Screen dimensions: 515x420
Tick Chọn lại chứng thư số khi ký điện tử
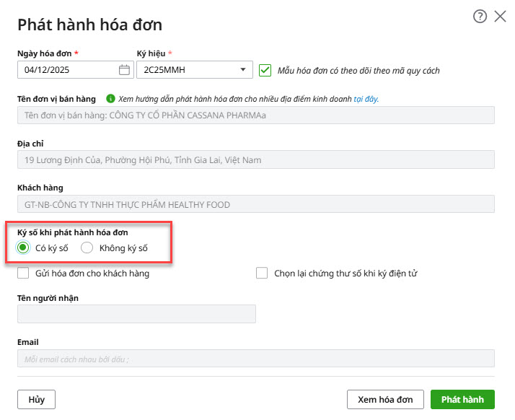(263, 274)
